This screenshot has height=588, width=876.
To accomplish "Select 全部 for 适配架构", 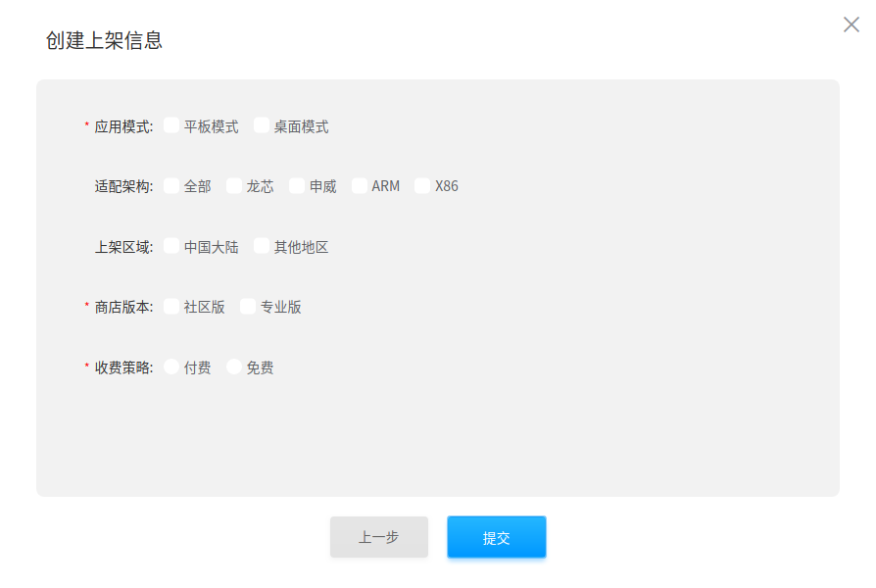I will click(171, 185).
